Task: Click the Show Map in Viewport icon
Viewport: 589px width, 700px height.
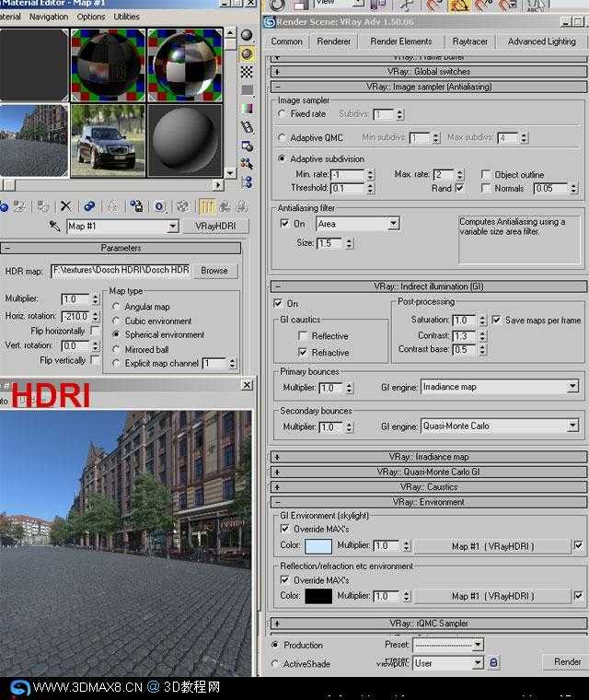Action: click(x=182, y=206)
